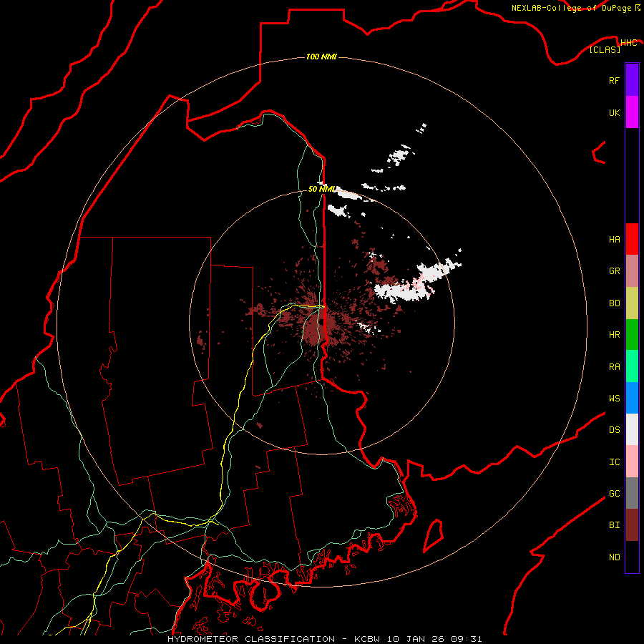Viewport: 644px width, 644px height.
Task: Click the RA legend label
Action: [614, 367]
